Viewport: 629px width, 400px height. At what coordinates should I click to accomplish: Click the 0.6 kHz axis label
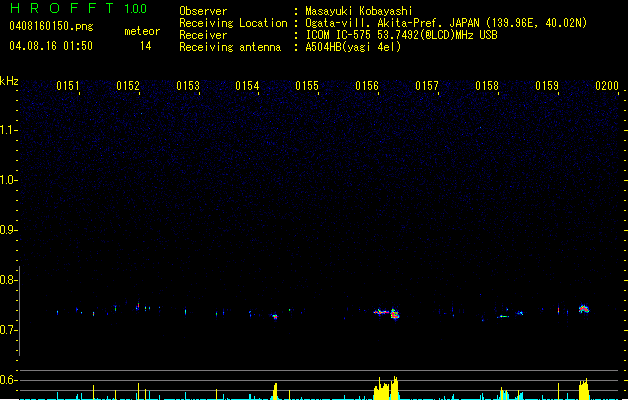coord(8,380)
